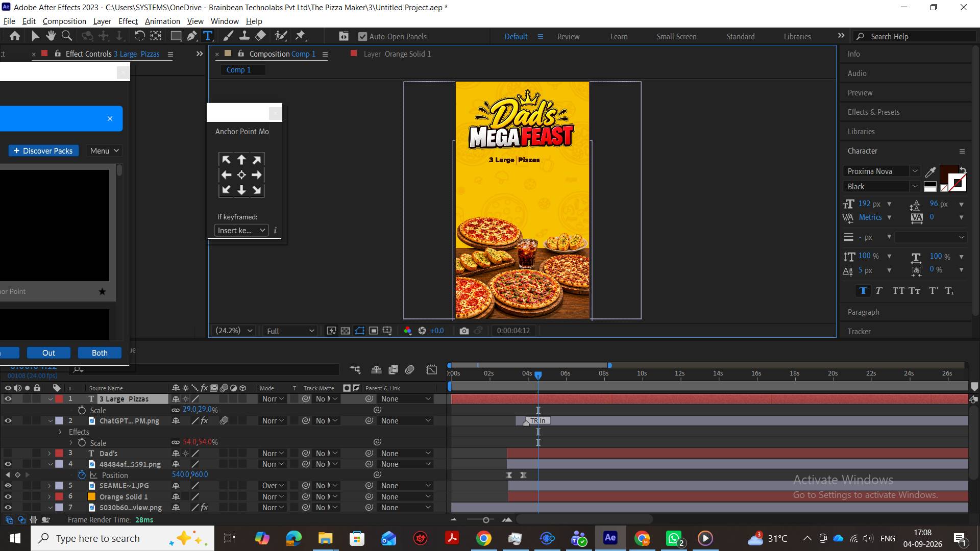Toggle visibility of SEAMLE~1.JPG layer
This screenshot has height=551, width=980.
click(x=8, y=486)
